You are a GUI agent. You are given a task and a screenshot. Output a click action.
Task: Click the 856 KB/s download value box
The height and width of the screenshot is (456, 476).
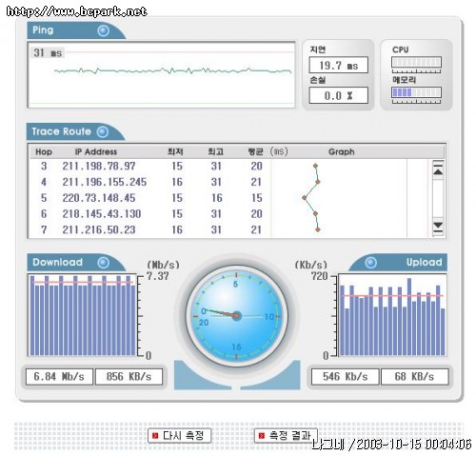pyautogui.click(x=129, y=377)
